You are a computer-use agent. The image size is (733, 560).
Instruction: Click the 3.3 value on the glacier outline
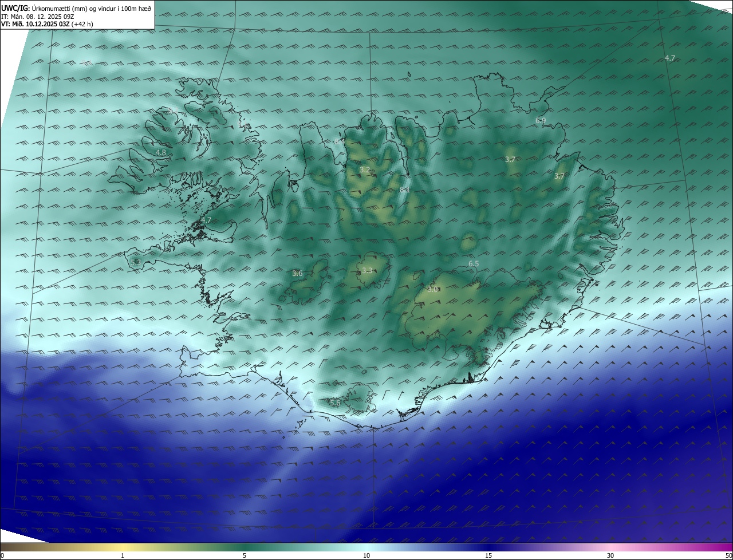367,270
